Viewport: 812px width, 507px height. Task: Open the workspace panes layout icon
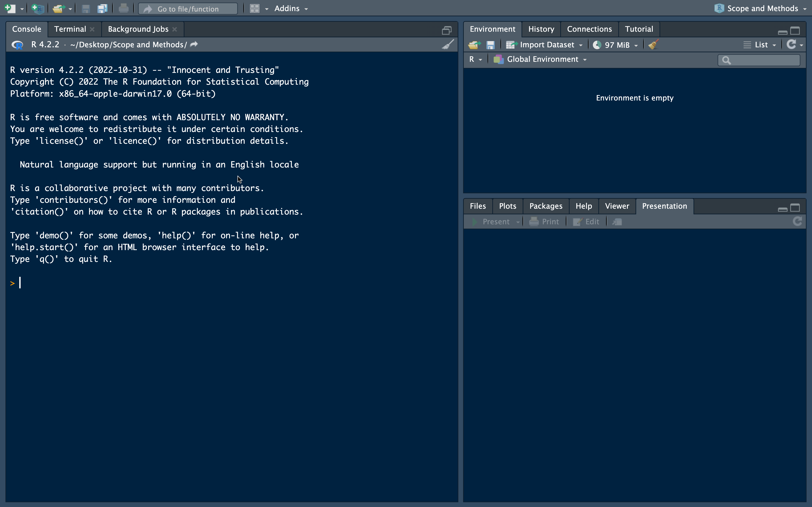[x=255, y=8]
